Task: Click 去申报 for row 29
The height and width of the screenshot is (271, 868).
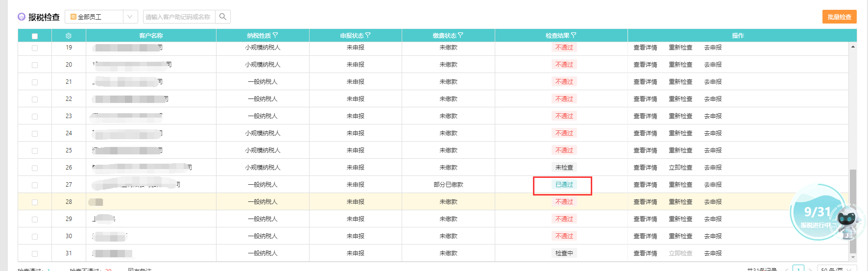Action: (713, 219)
